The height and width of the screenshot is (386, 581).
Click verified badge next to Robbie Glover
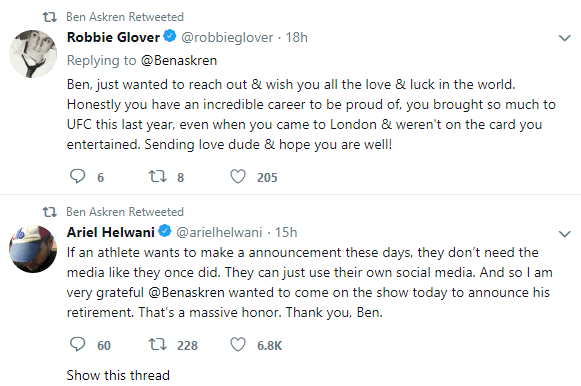[170, 36]
